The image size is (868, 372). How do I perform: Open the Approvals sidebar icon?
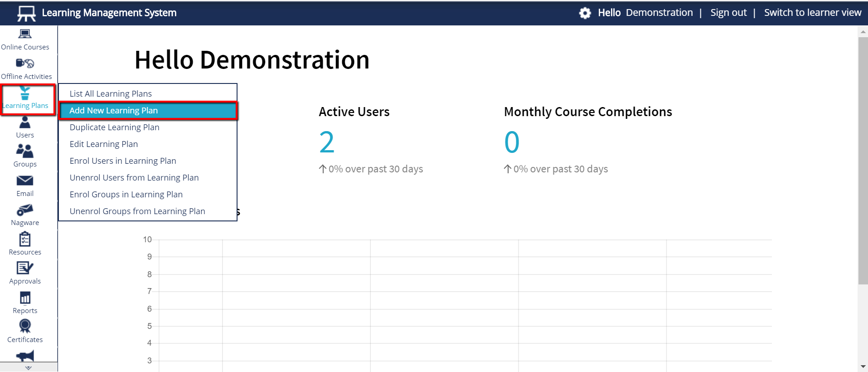[25, 269]
